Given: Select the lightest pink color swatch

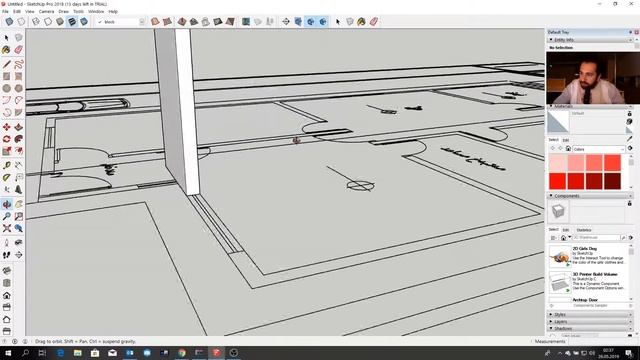Looking at the screenshot, I should [x=558, y=163].
